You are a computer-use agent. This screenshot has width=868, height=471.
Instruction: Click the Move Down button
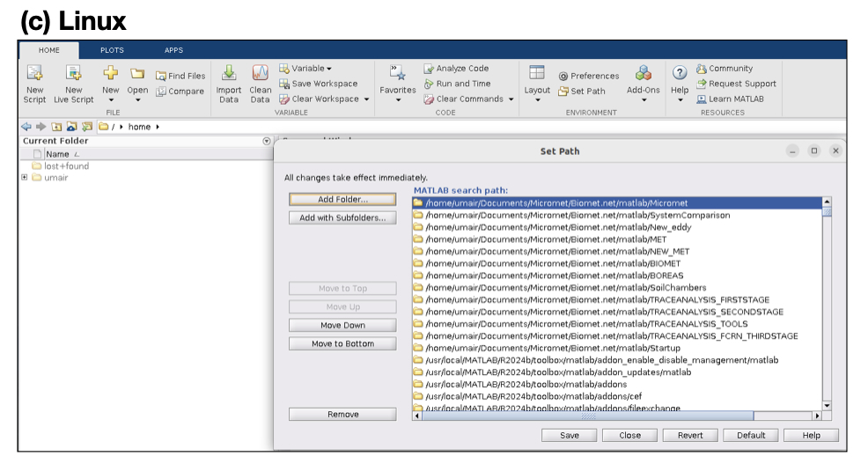[342, 326]
